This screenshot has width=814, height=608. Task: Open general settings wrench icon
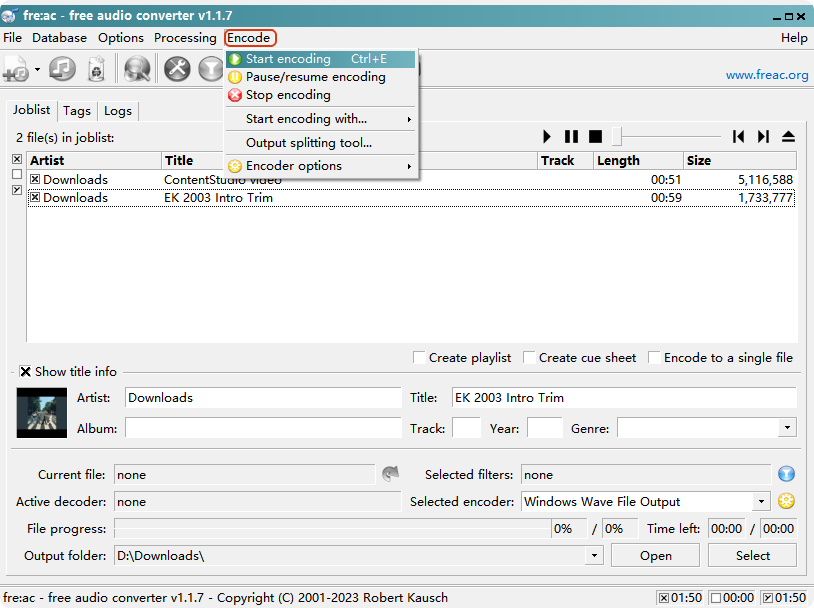(177, 69)
